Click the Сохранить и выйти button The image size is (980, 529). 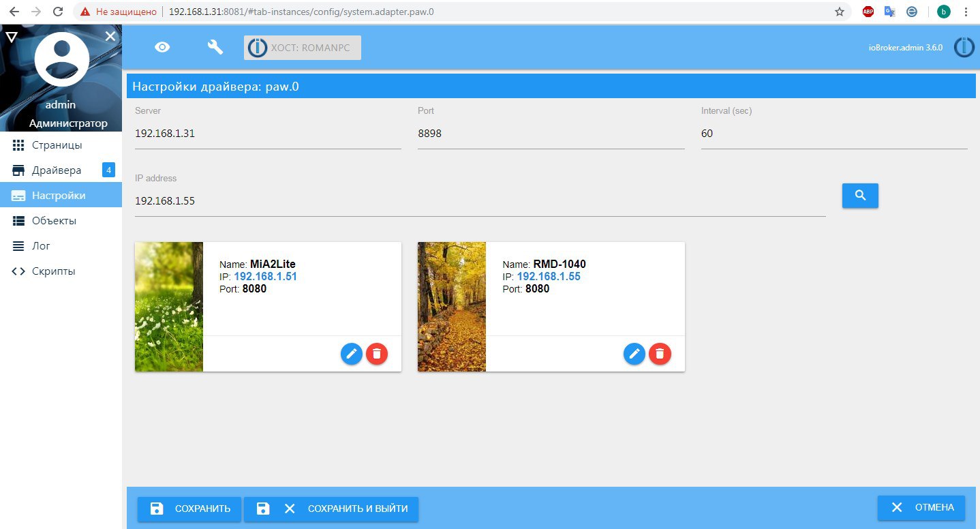(331, 509)
